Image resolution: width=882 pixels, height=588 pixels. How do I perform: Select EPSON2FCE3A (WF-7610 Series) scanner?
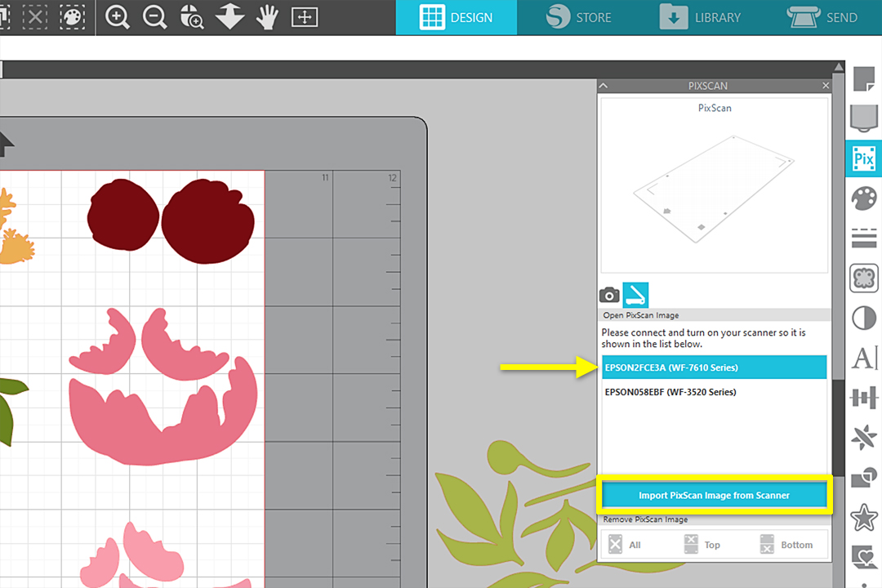pos(714,367)
